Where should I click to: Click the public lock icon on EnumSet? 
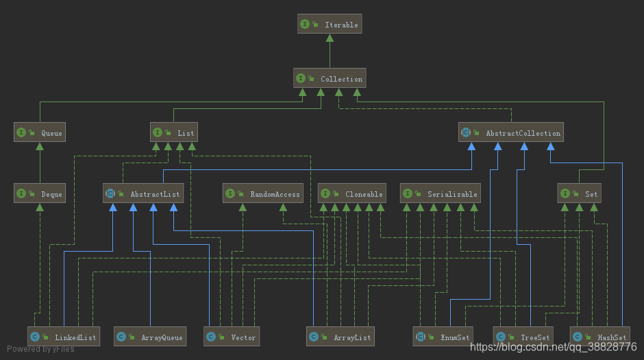click(431, 337)
